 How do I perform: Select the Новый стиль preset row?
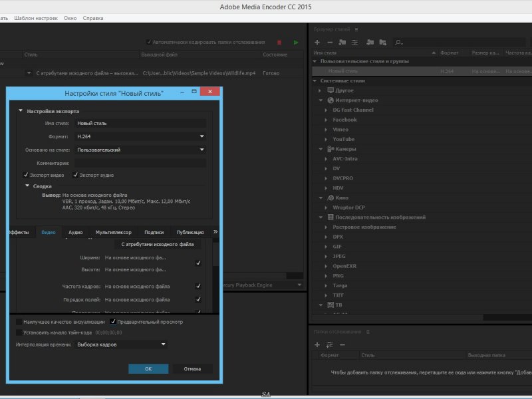tap(422, 71)
